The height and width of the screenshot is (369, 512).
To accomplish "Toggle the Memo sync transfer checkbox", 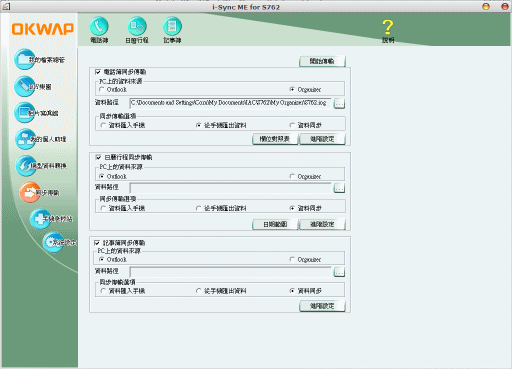I will tap(97, 243).
